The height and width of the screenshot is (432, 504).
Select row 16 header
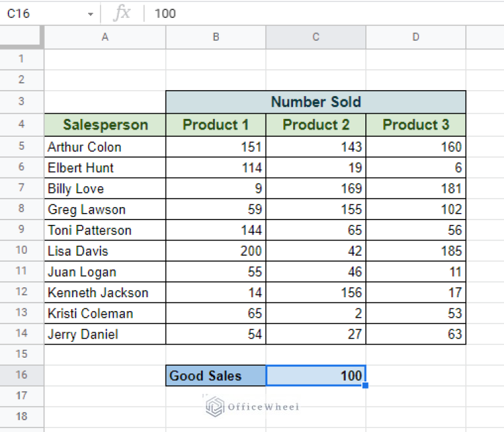[22, 375]
